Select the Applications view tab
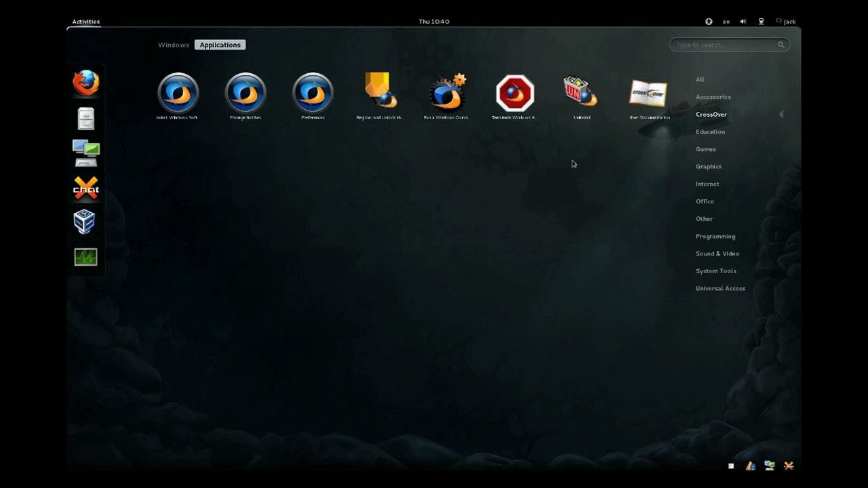The height and width of the screenshot is (488, 868). pos(220,45)
